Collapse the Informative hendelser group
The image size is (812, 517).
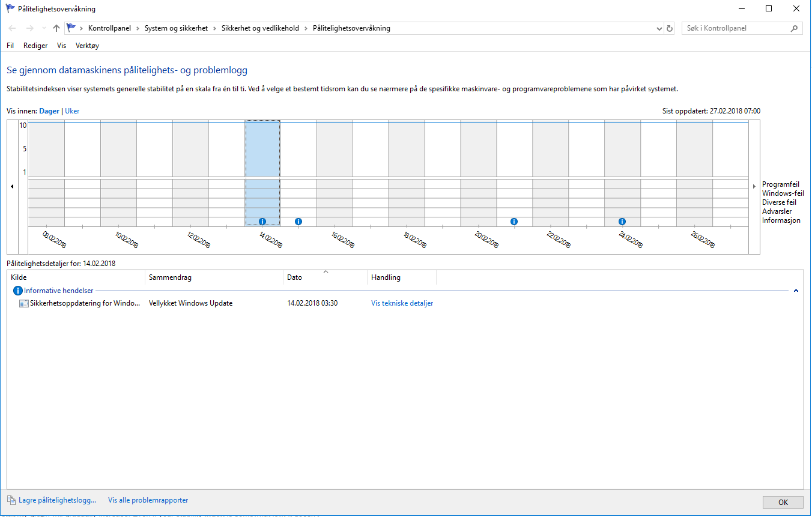coord(796,291)
